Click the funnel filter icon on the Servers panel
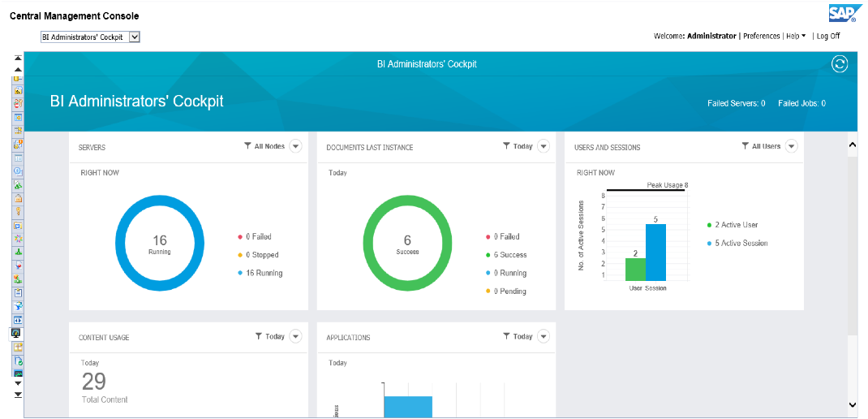This screenshot has height=419, width=868. point(248,146)
